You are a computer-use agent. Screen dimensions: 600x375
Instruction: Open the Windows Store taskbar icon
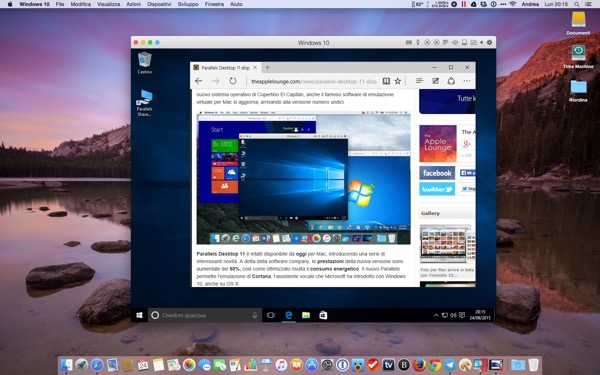(323, 315)
